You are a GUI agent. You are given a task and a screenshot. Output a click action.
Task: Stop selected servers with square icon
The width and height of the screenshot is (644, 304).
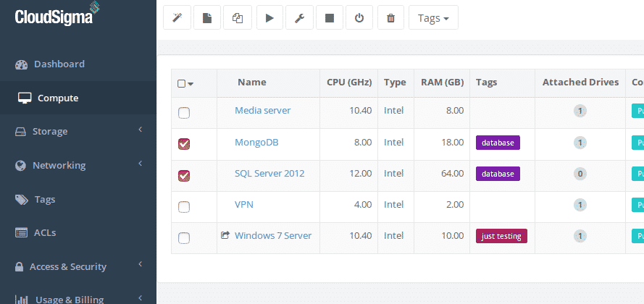[330, 17]
